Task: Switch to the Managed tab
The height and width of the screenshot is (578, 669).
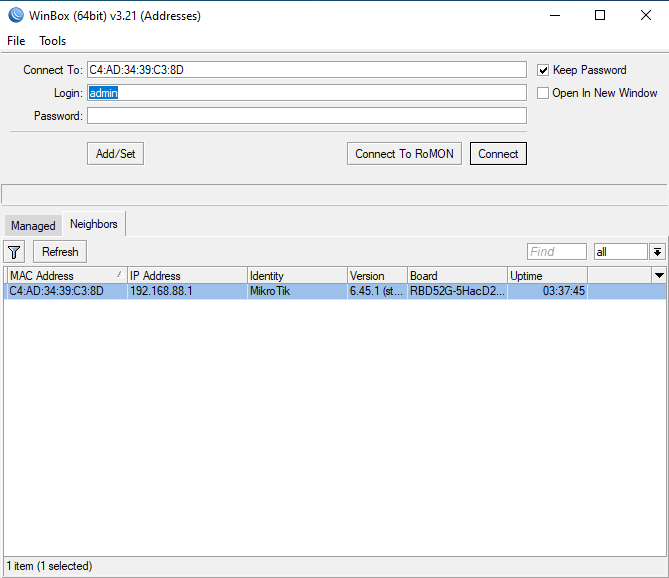Action: tap(33, 226)
